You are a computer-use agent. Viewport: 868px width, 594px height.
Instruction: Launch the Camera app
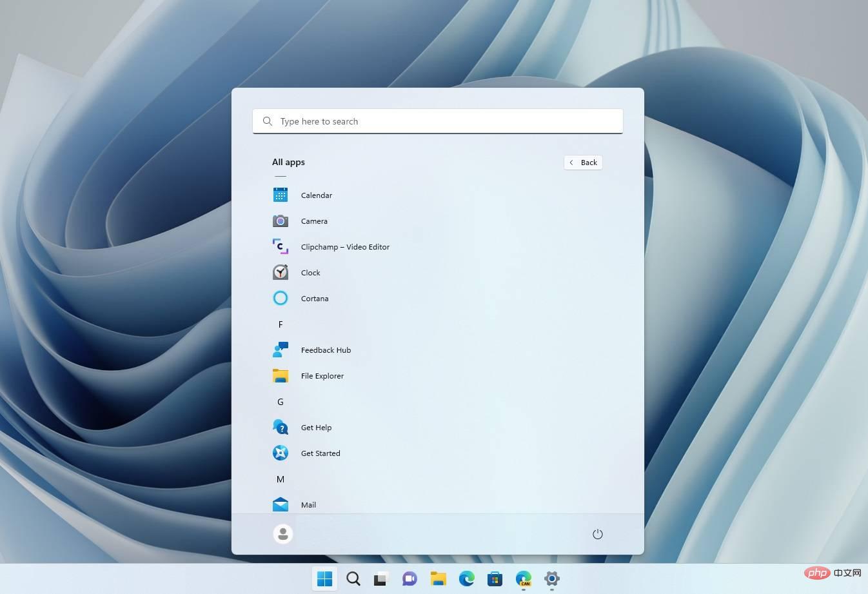(314, 221)
